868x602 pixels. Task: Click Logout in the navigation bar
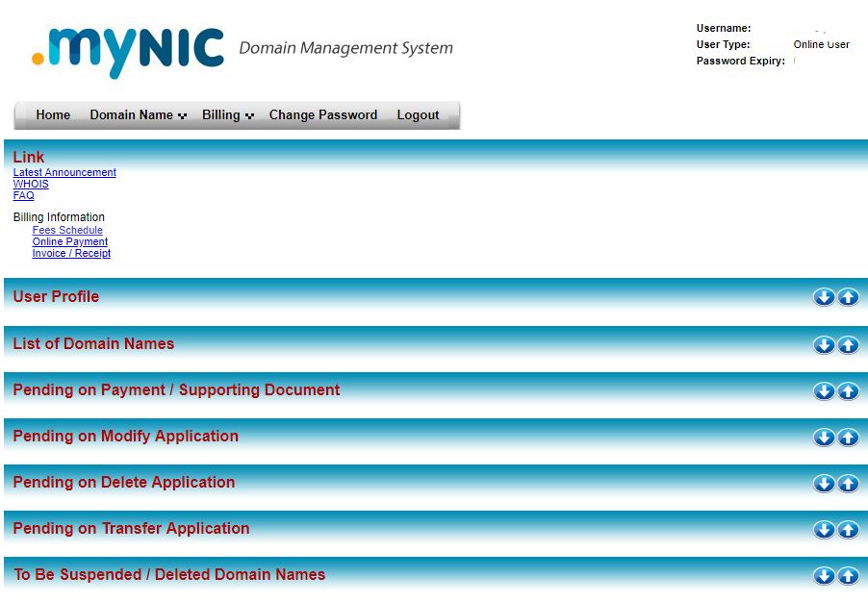point(418,115)
